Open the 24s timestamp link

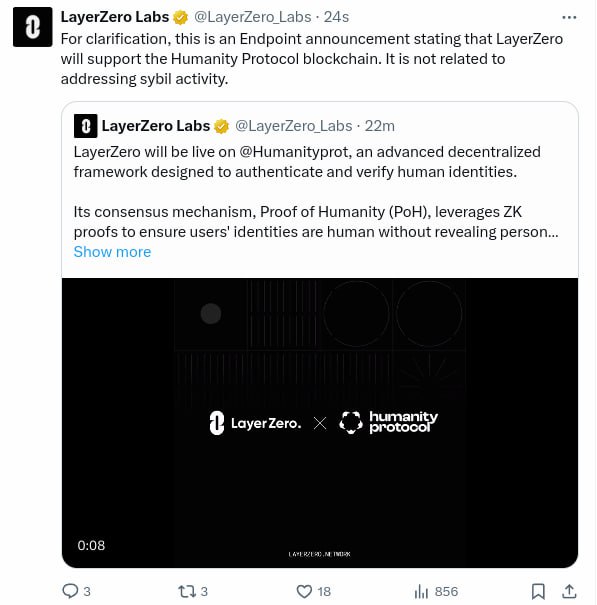pos(336,17)
